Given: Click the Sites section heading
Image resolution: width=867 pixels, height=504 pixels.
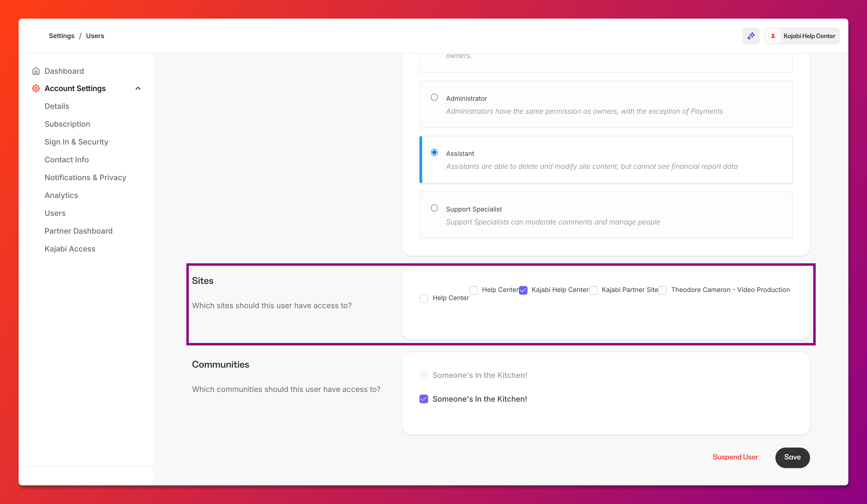Looking at the screenshot, I should 203,281.
